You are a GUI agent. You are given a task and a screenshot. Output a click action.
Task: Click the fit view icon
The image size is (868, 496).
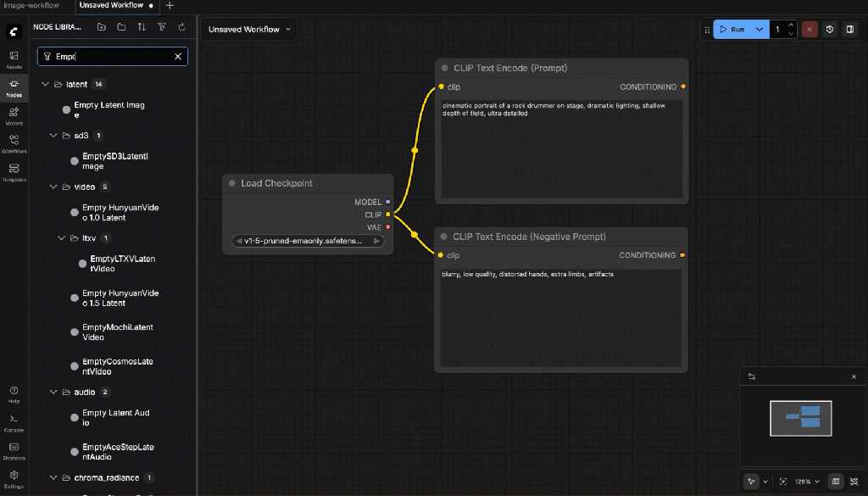point(782,482)
